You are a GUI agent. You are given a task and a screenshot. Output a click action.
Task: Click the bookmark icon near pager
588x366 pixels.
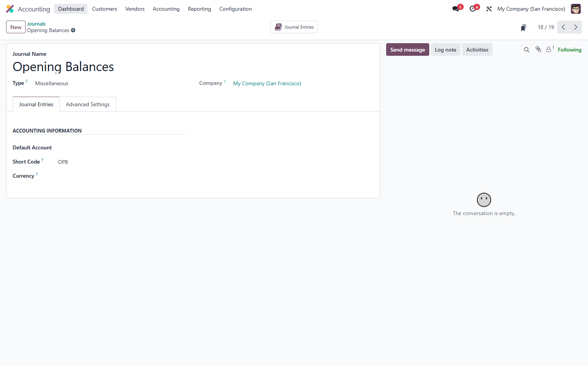tap(524, 28)
